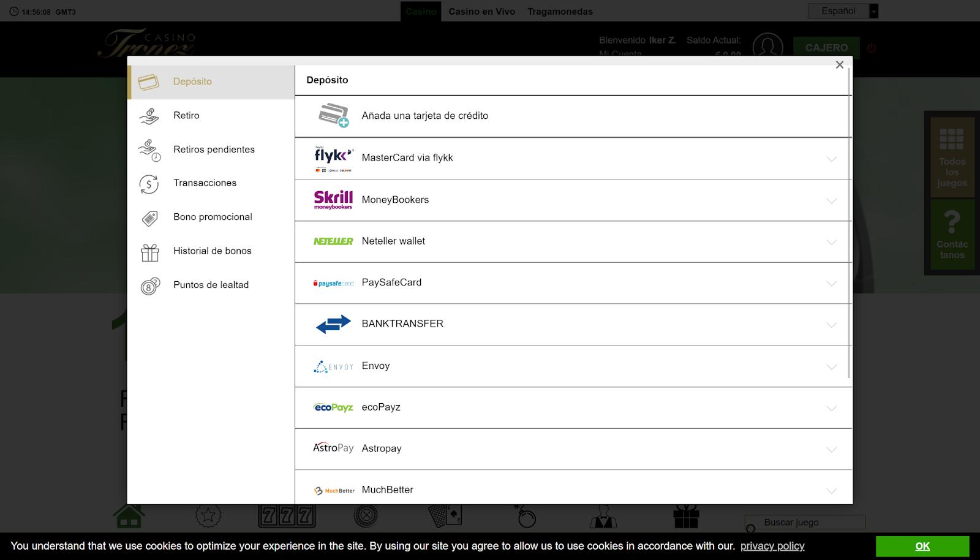The image size is (980, 560).
Task: Select the Historial de bonos gift icon
Action: coord(149,252)
